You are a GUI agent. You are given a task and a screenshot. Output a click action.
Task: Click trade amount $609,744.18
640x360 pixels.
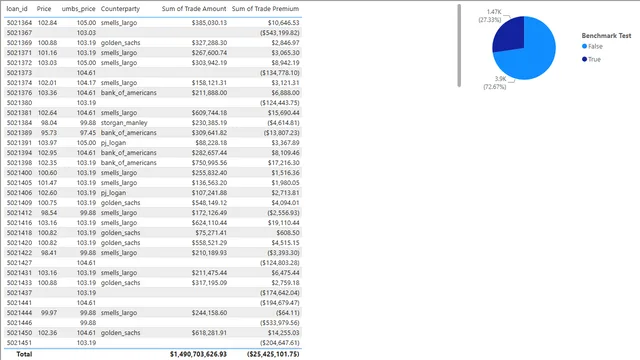pyautogui.click(x=209, y=113)
